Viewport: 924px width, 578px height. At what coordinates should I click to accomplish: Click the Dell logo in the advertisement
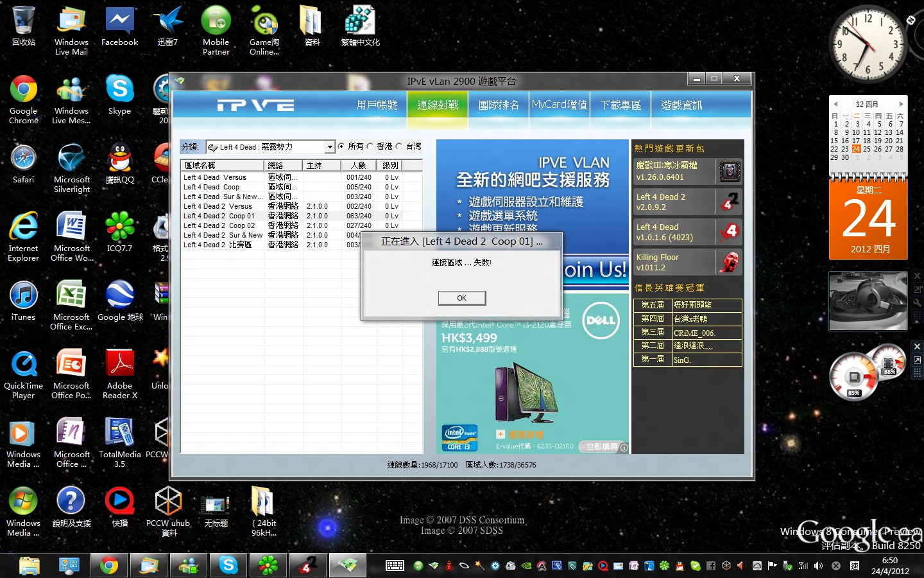point(601,320)
